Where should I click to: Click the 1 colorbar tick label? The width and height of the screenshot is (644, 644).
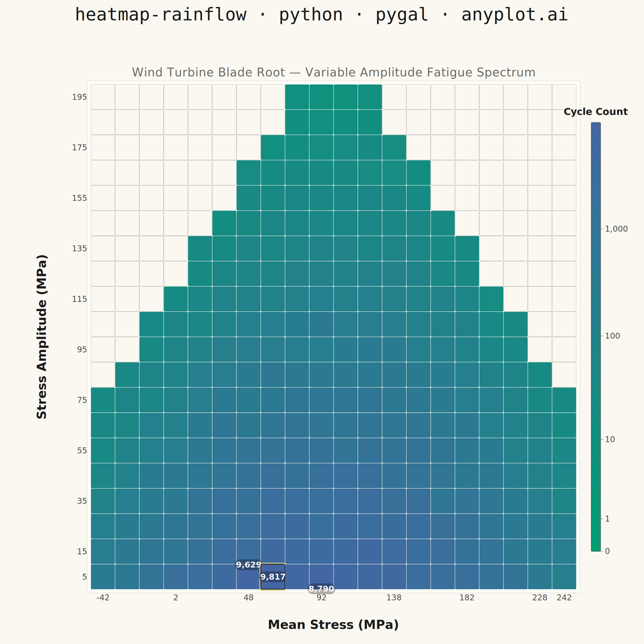(607, 519)
